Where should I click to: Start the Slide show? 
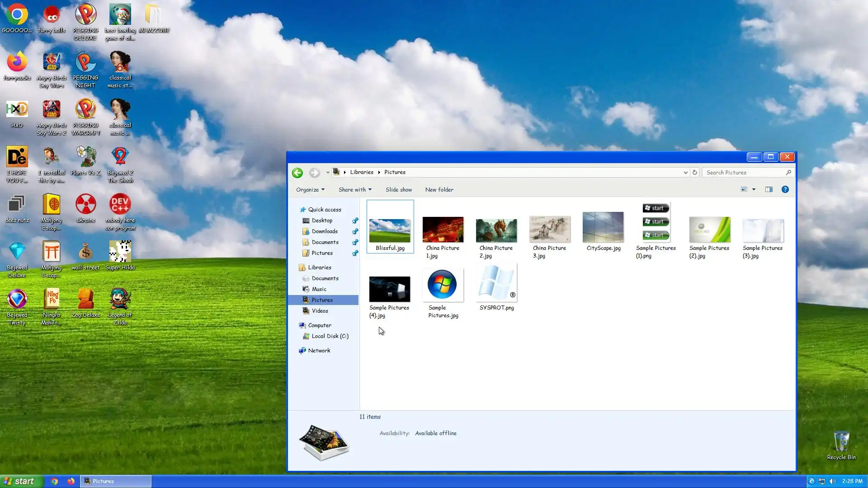[398, 190]
